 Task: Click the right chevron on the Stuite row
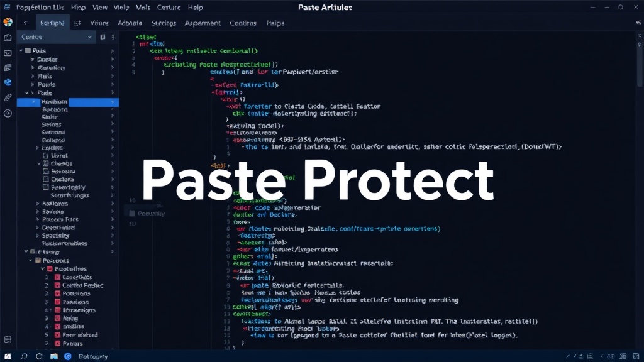coord(113,117)
